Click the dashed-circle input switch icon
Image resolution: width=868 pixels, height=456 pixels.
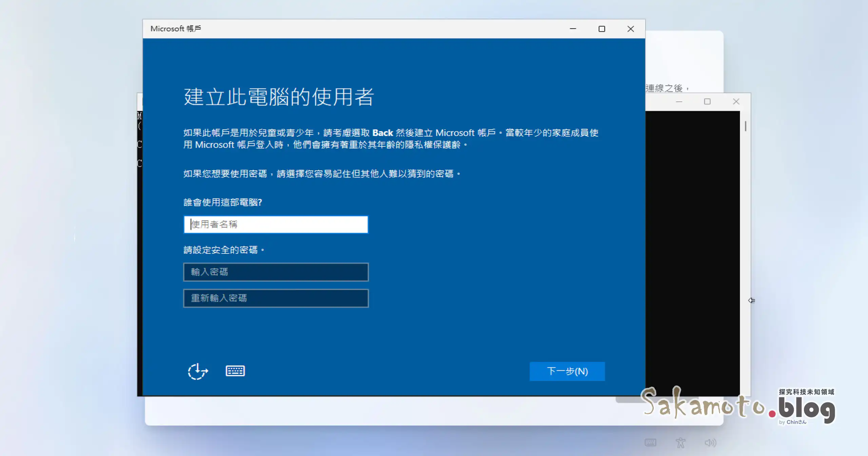click(197, 371)
